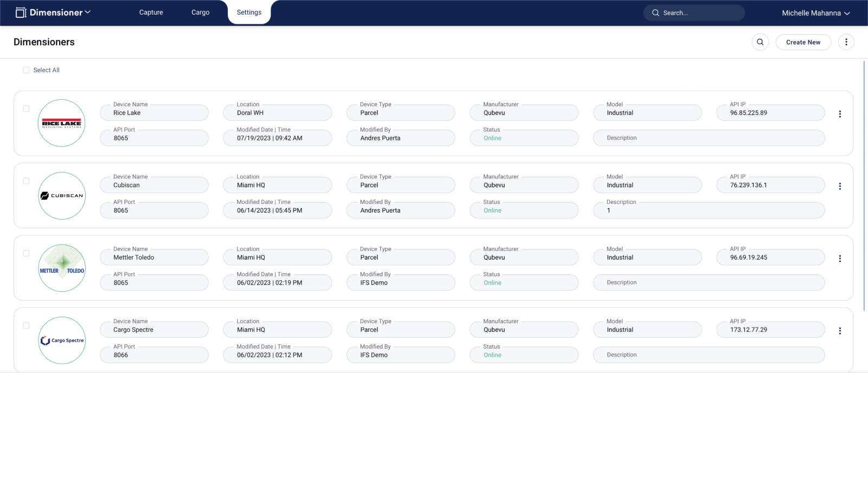Image resolution: width=868 pixels, height=488 pixels.
Task: Go to the Cargo tab
Action: [200, 12]
